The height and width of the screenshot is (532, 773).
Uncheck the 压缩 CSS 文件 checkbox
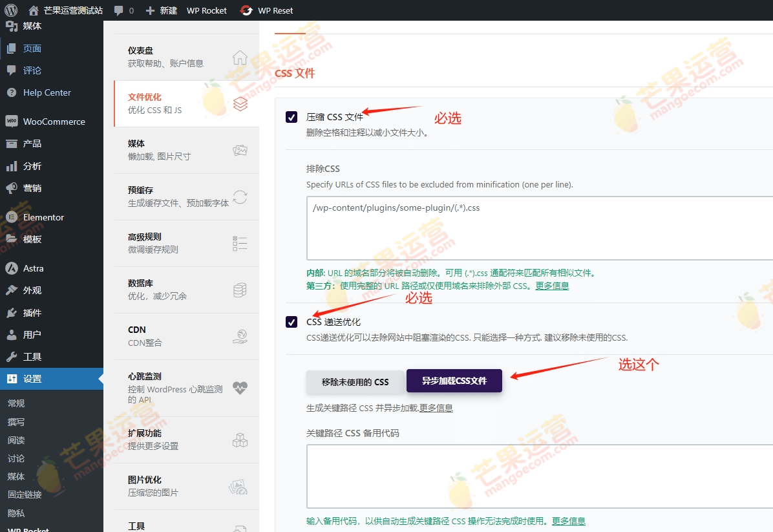coord(291,117)
